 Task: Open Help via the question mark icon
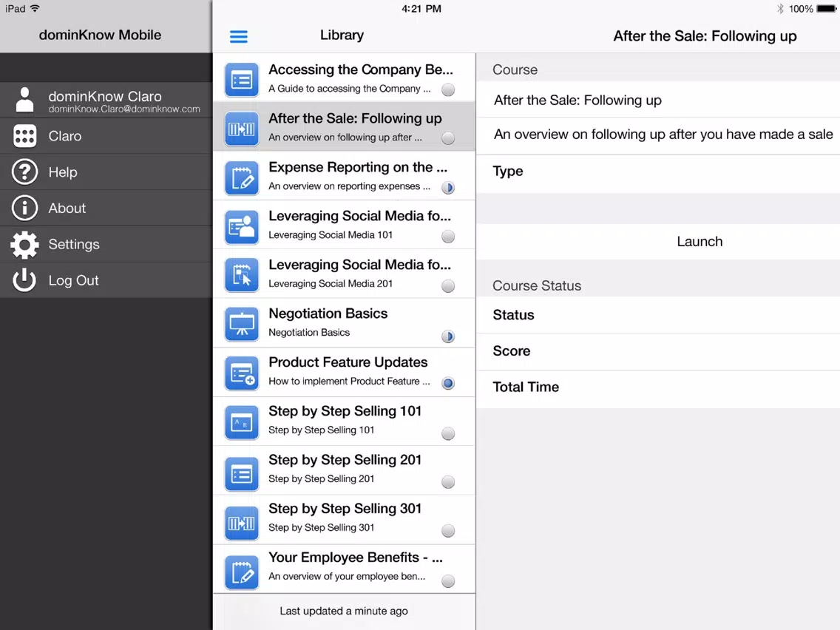point(24,172)
